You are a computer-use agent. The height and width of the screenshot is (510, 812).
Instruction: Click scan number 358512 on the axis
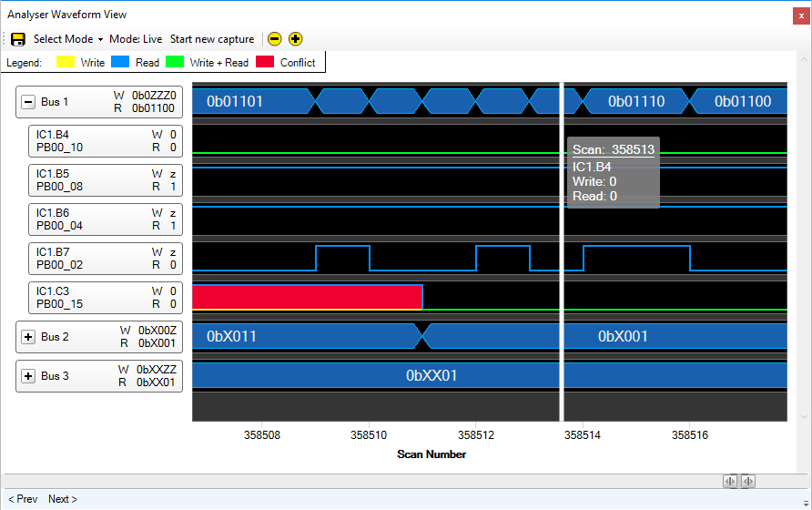tap(476, 435)
